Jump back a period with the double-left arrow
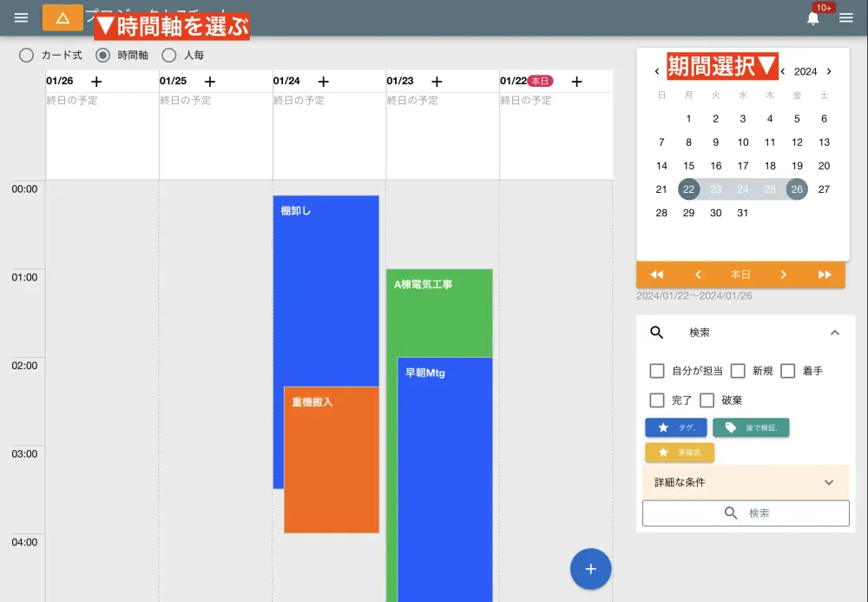 pyautogui.click(x=656, y=274)
